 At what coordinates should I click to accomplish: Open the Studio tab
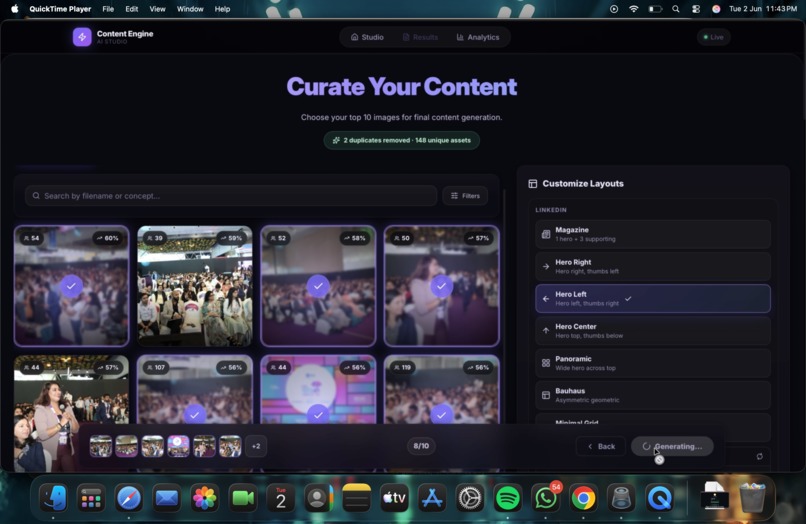click(367, 37)
